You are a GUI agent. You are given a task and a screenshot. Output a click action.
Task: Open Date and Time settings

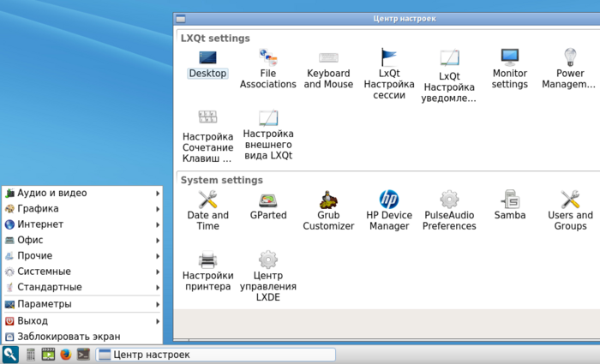(207, 211)
